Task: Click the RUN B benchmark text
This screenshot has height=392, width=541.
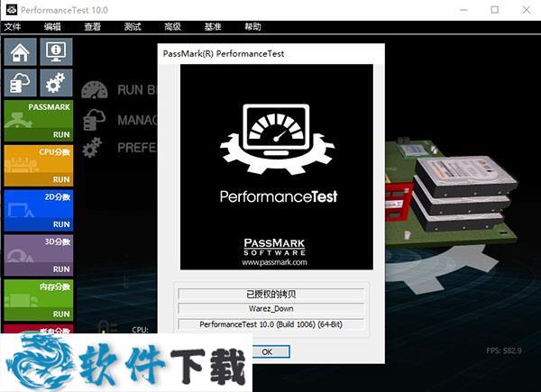Action: (137, 90)
